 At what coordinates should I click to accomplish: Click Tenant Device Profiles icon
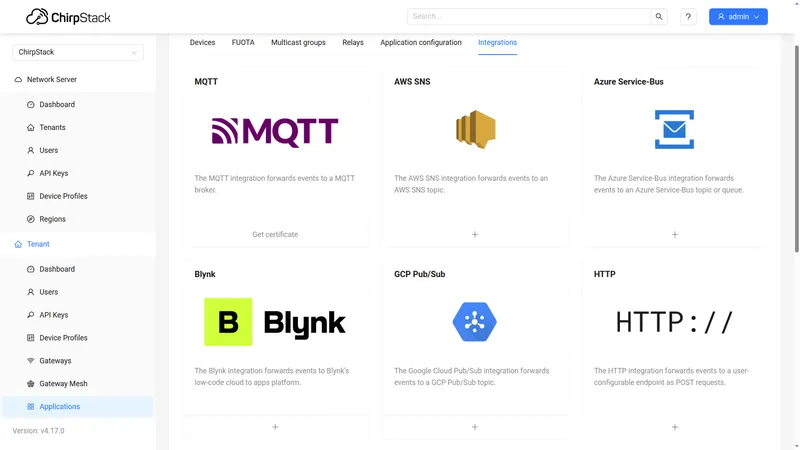[x=31, y=338]
